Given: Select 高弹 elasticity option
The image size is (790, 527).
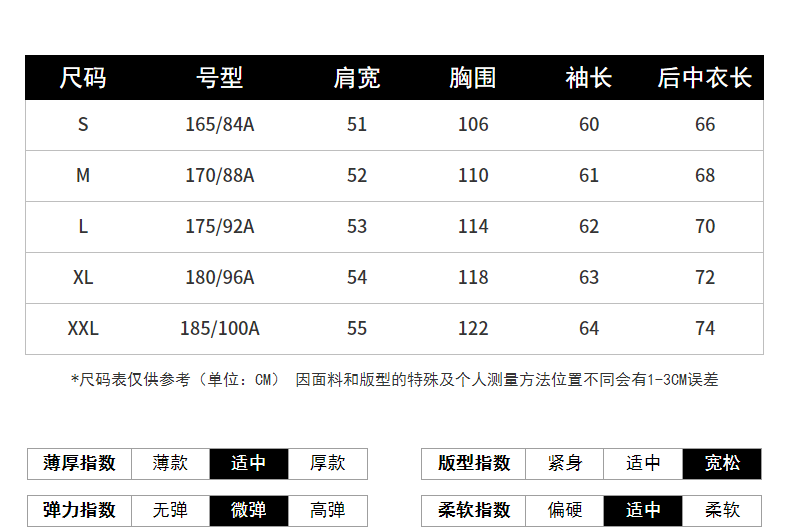Looking at the screenshot, I should click(327, 510).
